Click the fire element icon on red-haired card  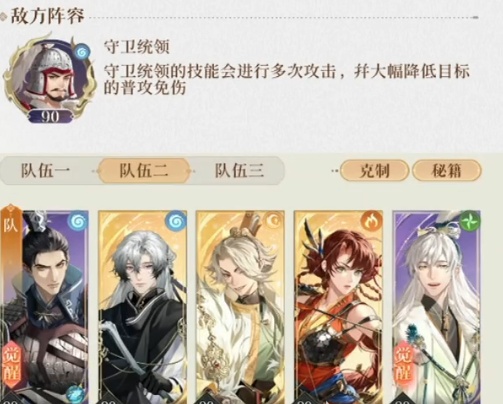[x=371, y=221]
